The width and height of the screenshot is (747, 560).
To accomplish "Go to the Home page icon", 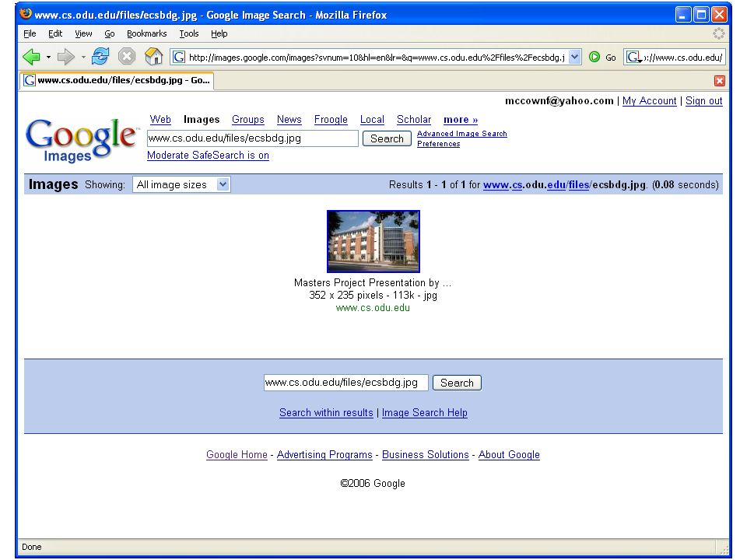I will (x=153, y=57).
